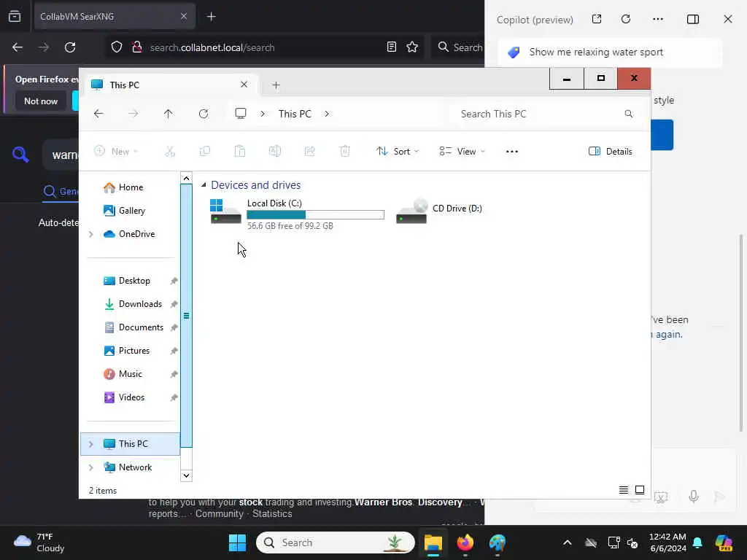
Task: Refresh the Copilot pane
Action: (x=626, y=19)
